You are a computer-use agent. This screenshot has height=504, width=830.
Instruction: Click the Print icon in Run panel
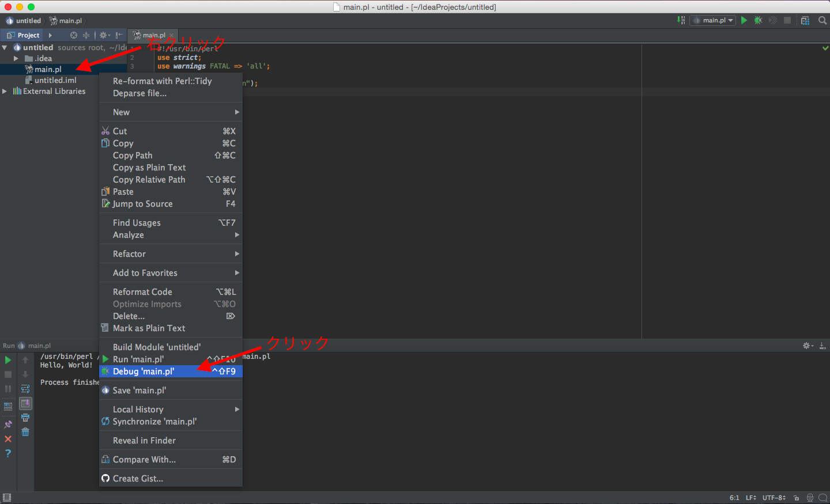(25, 418)
